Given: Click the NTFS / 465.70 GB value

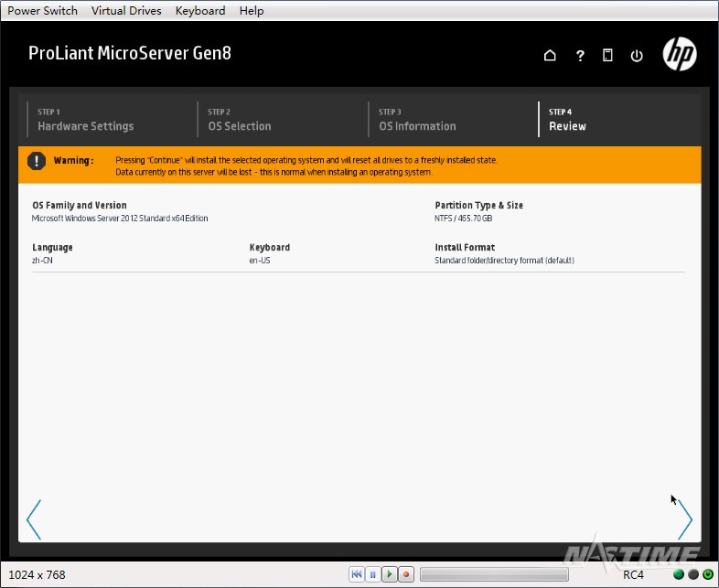Looking at the screenshot, I should [x=463, y=219].
